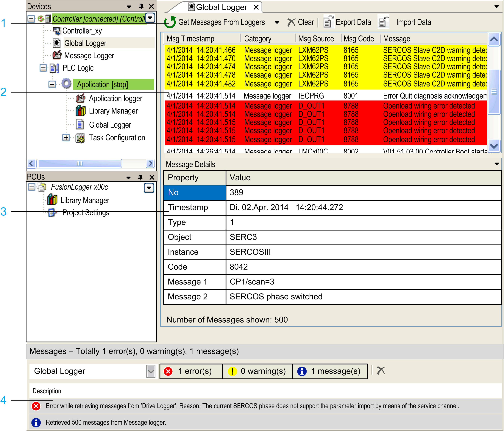Click the Get Messages From Loggers refresh icon
504x431 pixels.
170,22
